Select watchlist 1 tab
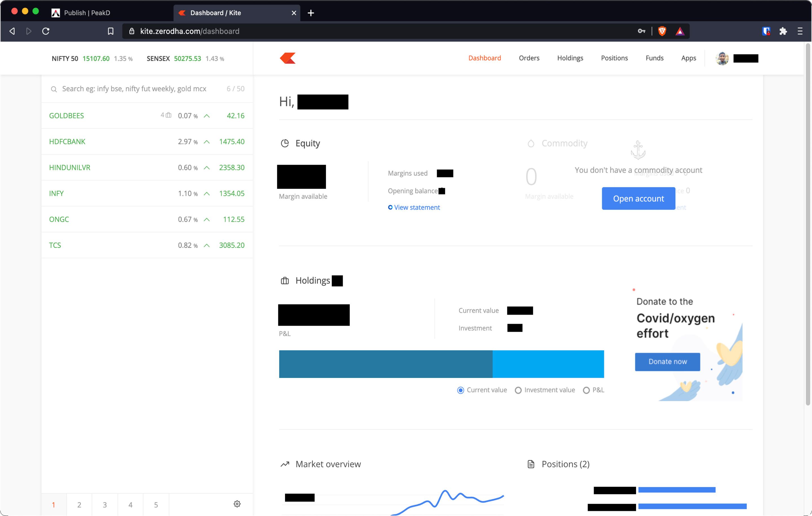Viewport: 812px width, 516px height. click(54, 504)
